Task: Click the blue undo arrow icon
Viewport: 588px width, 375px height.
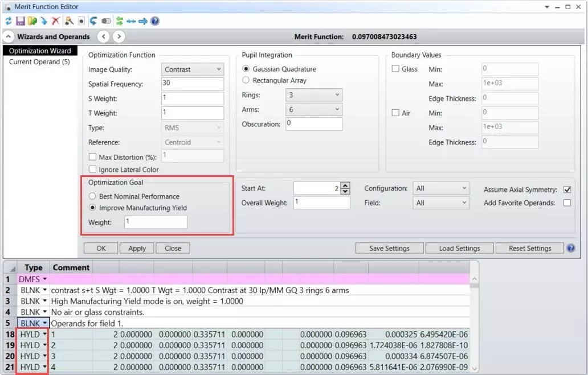Action: pyautogui.click(x=93, y=21)
